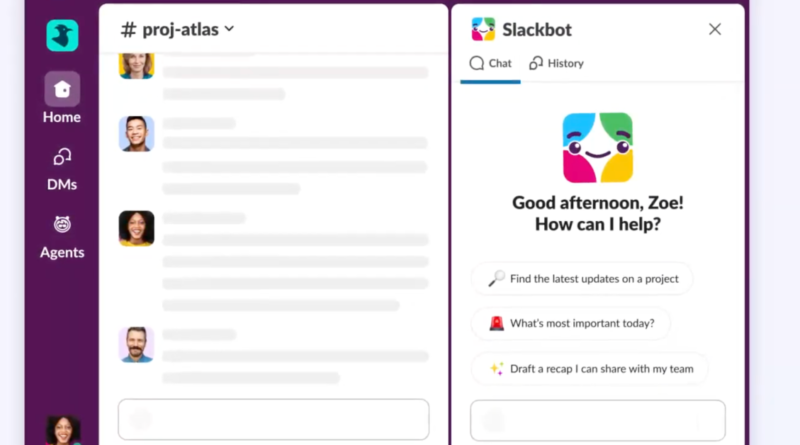This screenshot has height=445, width=800.
Task: Choose "Draft a recap I can share" suggestion
Action: tap(590, 368)
